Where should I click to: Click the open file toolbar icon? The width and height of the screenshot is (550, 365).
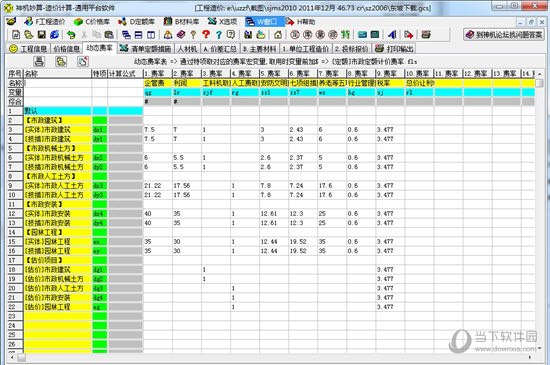tap(29, 34)
